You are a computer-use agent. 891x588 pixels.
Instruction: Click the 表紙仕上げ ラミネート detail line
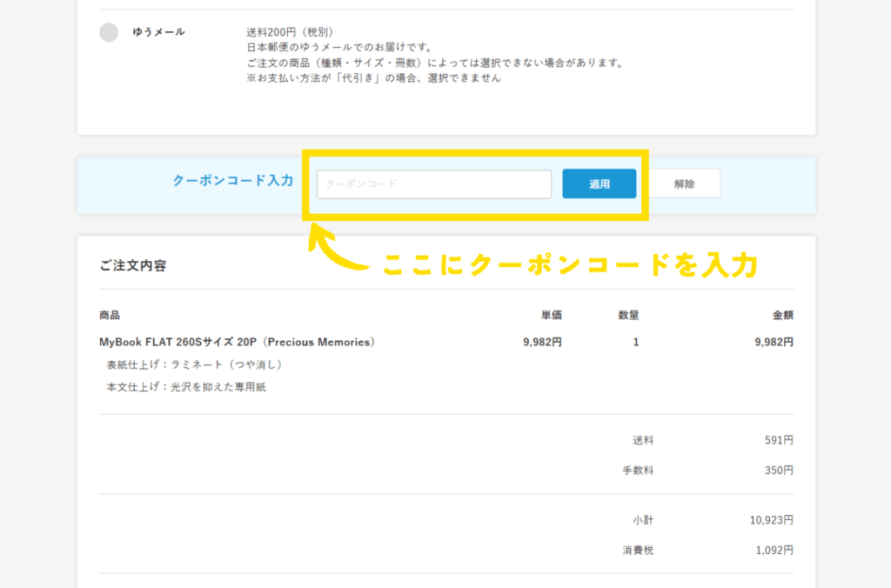pyautogui.click(x=198, y=364)
